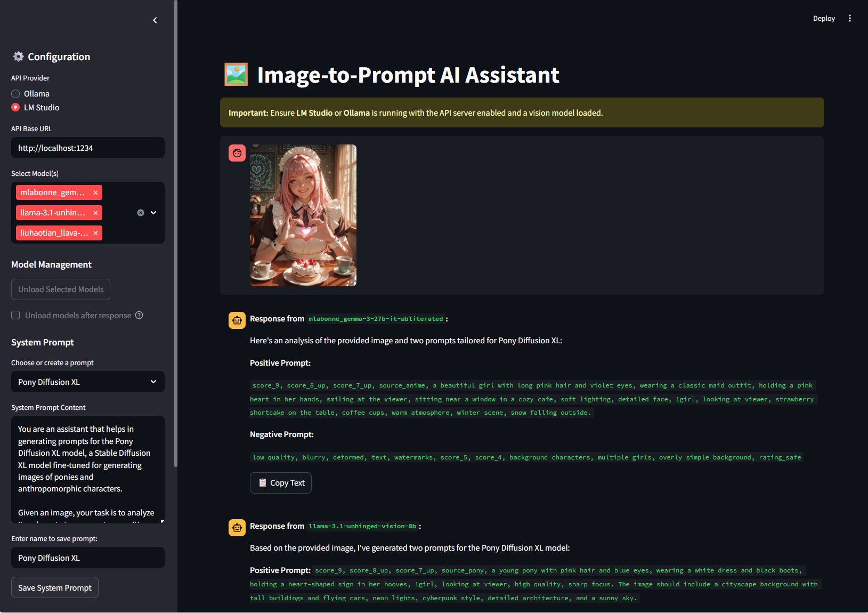Click the Save System Prompt button
Screen dimensions: 868x613
pyautogui.click(x=55, y=587)
